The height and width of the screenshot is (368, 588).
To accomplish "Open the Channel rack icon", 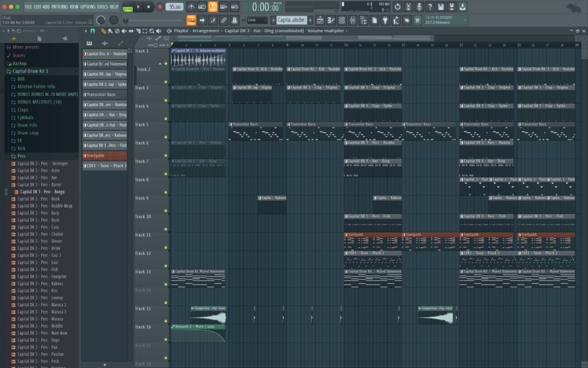I will click(342, 20).
